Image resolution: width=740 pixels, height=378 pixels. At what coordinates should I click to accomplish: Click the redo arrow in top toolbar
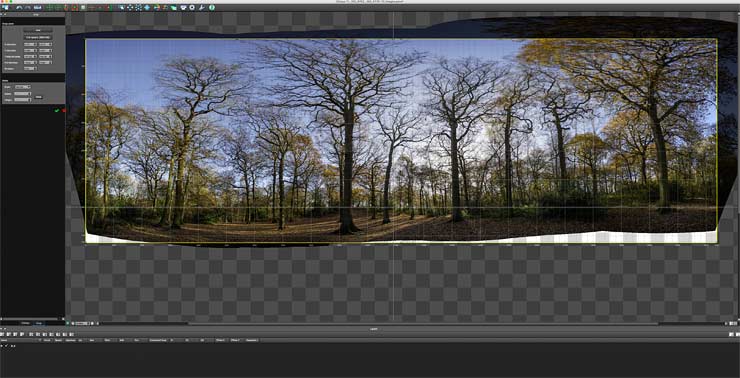pos(27,8)
